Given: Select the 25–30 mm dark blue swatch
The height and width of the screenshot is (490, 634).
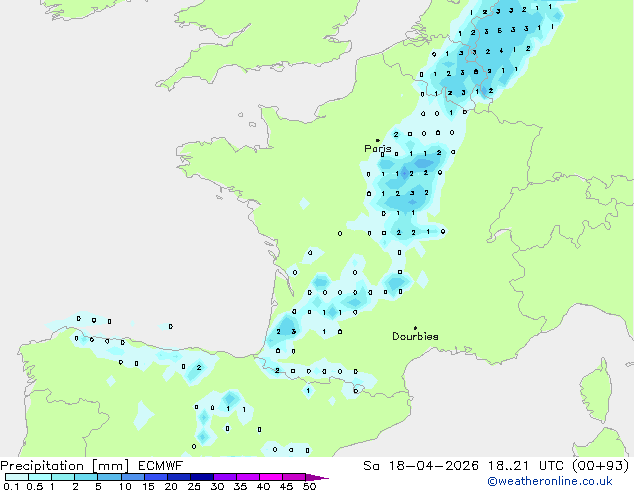Looking at the screenshot, I should 202,477.
